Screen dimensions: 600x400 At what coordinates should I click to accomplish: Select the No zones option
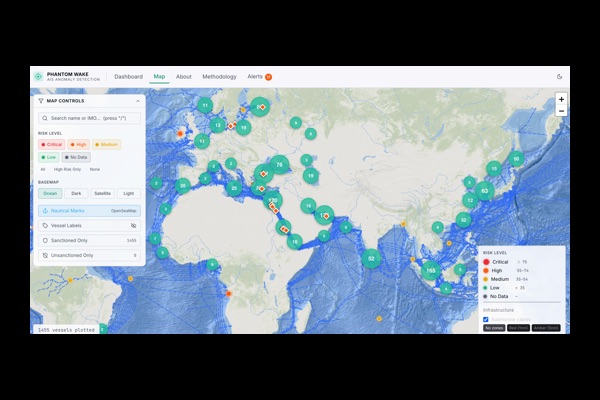(494, 327)
